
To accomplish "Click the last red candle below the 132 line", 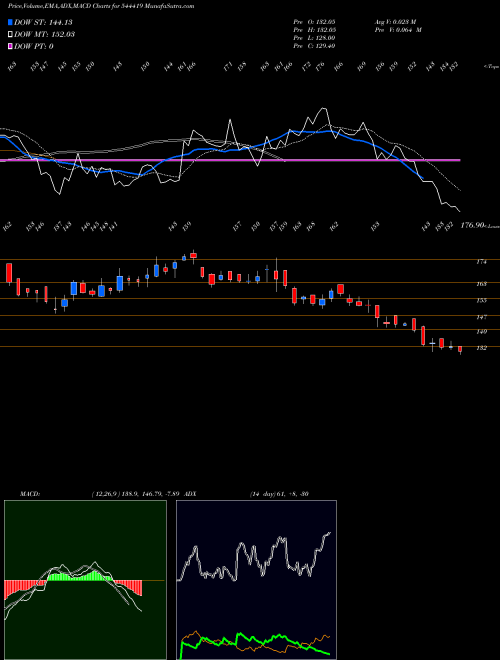I will [460, 349].
